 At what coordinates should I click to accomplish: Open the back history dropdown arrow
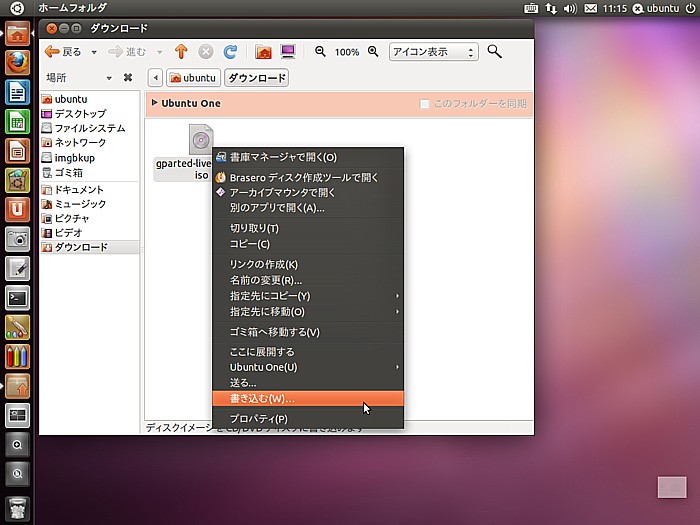point(94,52)
